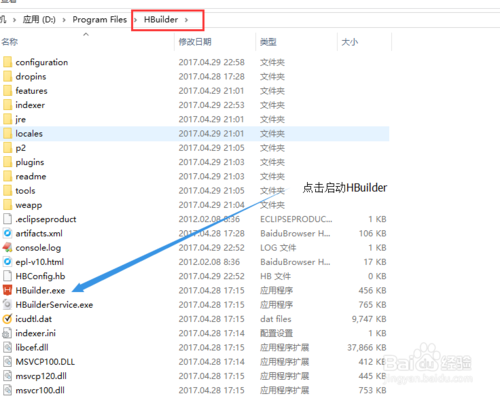
Task: Select the .eclipseproduct file name
Action: tap(46, 219)
